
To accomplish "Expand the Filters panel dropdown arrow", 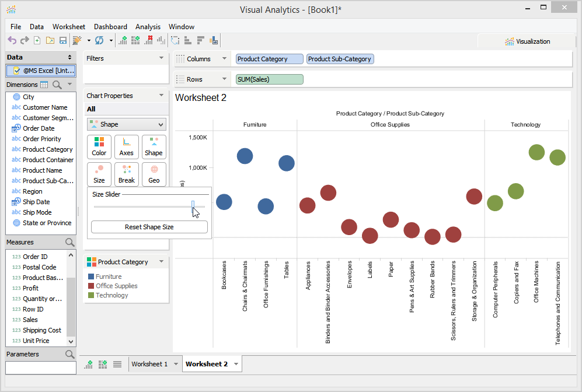I will pyautogui.click(x=161, y=58).
